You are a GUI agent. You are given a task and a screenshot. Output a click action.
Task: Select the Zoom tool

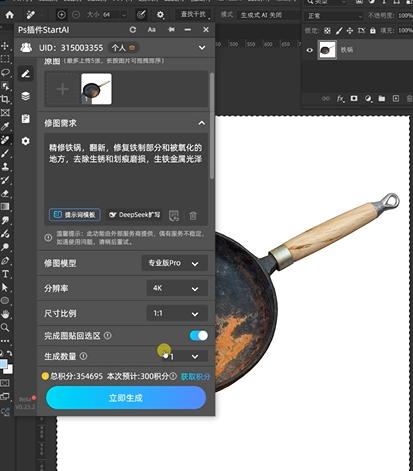point(5,327)
